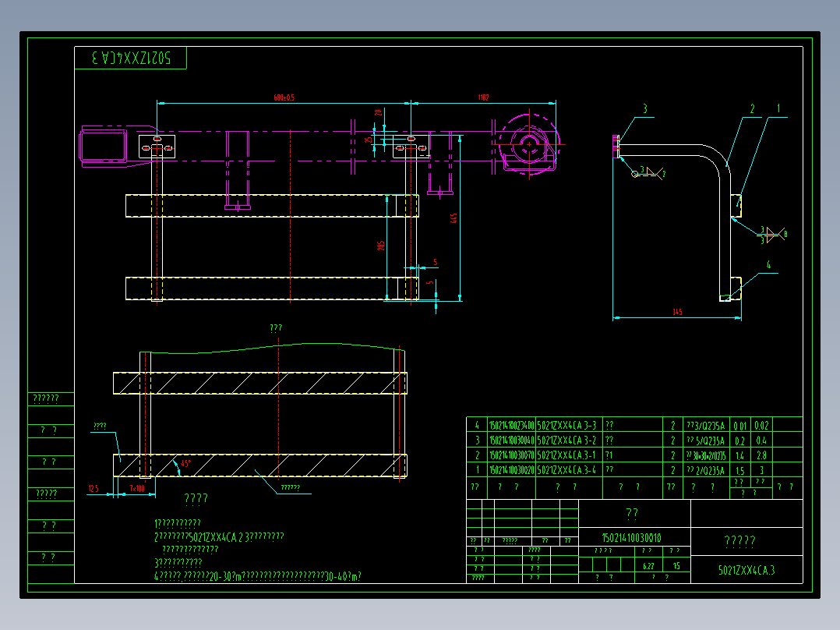
Task: Click balloon number 1 in side view
Action: pos(778,109)
